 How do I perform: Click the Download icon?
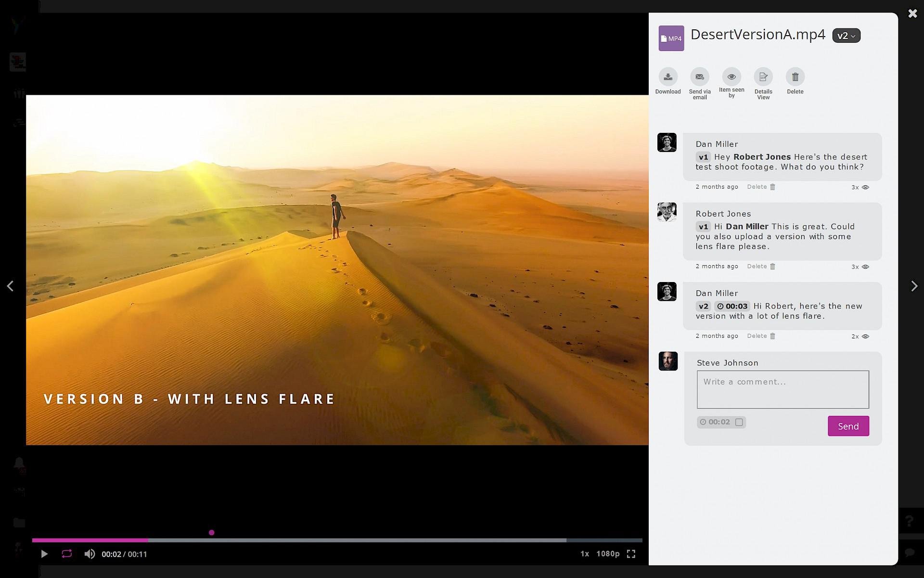667,77
